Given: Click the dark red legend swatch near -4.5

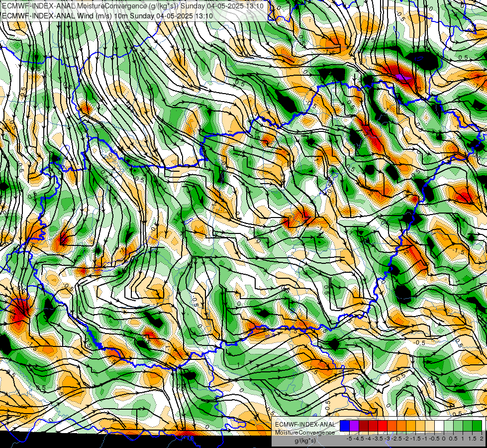Looking at the screenshot, I should pos(364,426).
